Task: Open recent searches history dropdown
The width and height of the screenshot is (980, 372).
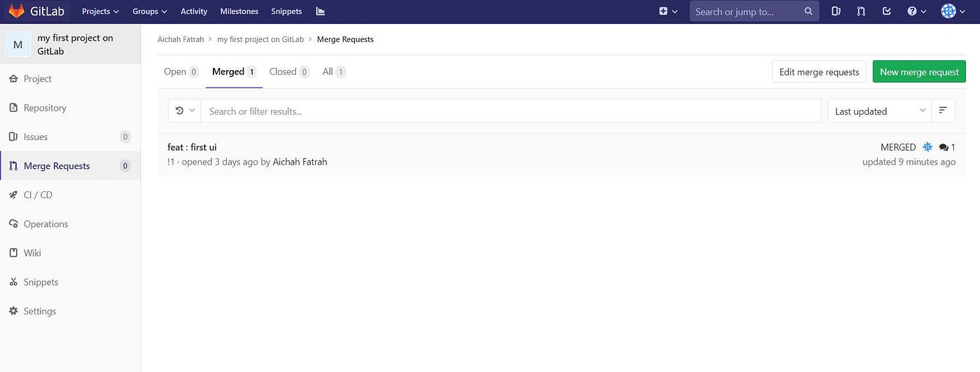Action: (185, 111)
